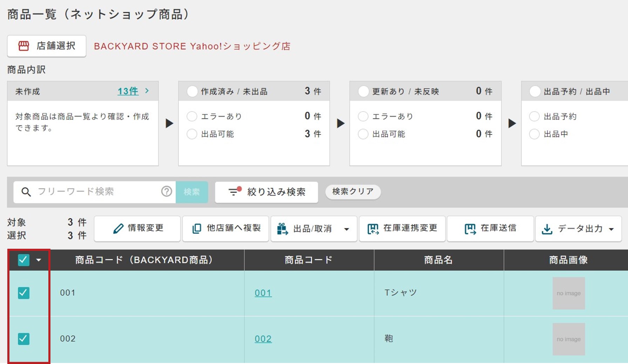Image resolution: width=628 pixels, height=364 pixels.
Task: Click the Tシャツ product name cell
Action: [439, 293]
